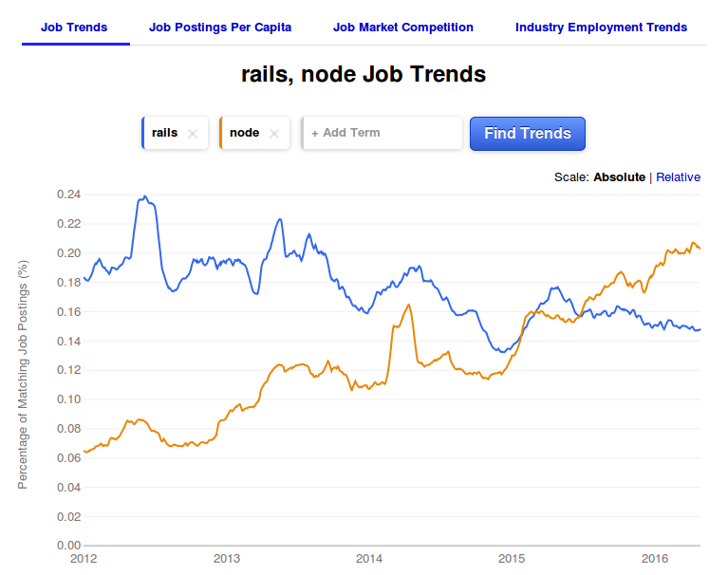Switch to Job Postings Per Capita tab
The width and height of the screenshot is (728, 575).
220,28
